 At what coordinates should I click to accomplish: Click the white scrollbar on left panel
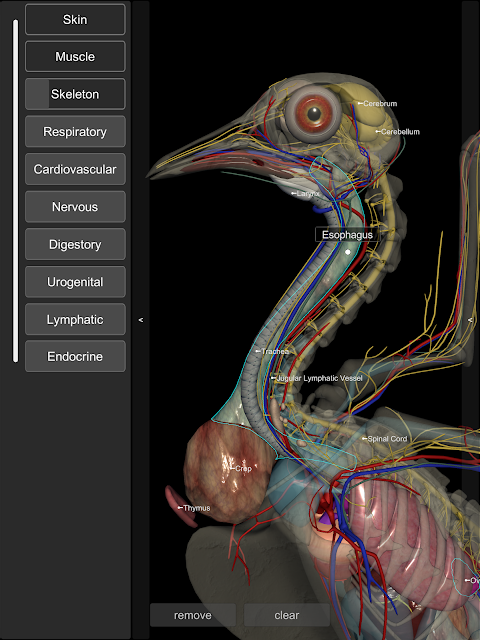[16, 191]
